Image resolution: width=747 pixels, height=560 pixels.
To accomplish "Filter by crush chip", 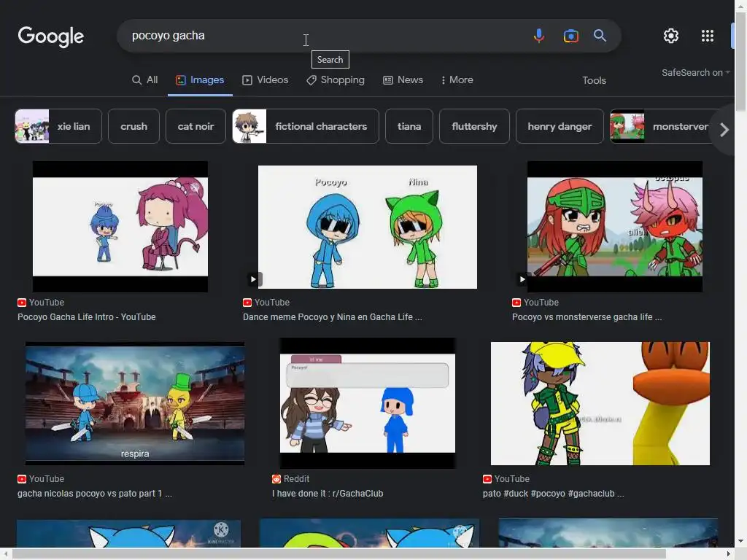I will coord(134,126).
